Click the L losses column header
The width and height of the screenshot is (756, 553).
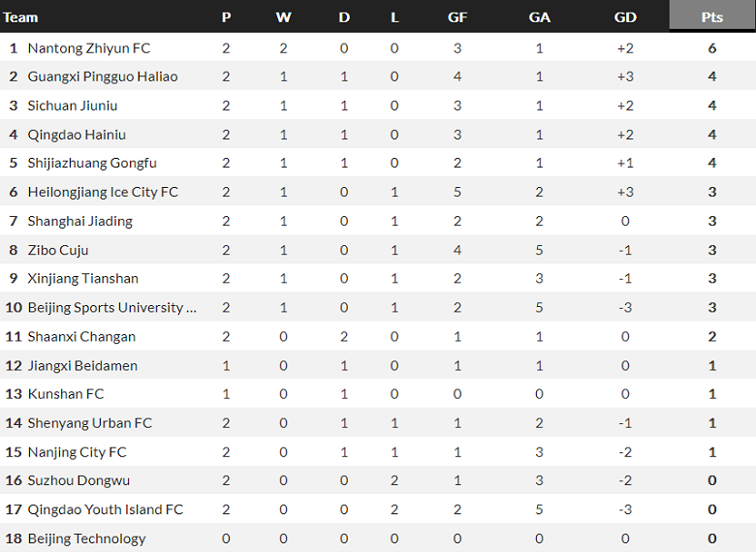point(394,16)
